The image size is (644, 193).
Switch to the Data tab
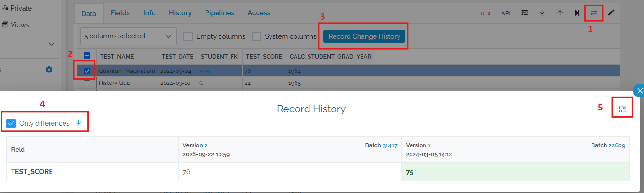pos(89,13)
